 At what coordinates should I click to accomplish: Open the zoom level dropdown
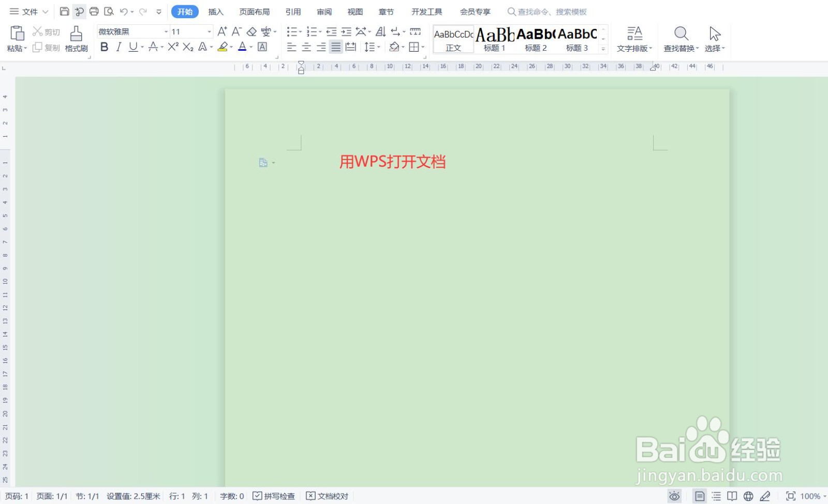[810, 496]
